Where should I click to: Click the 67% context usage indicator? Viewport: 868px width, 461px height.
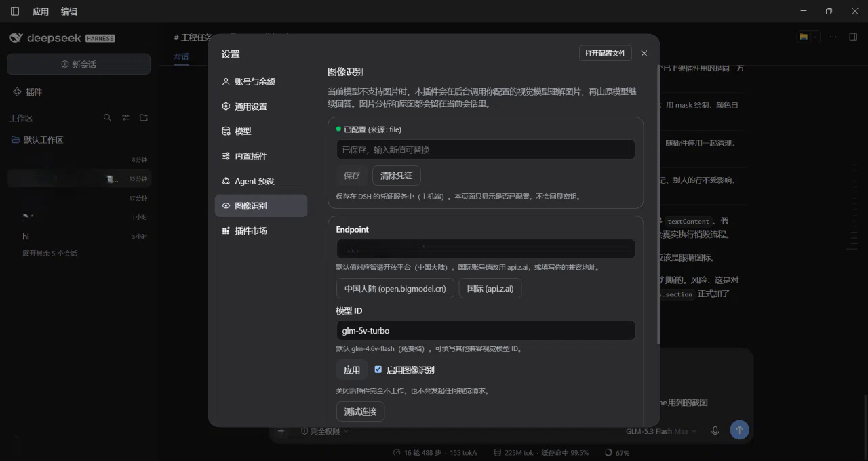point(616,452)
